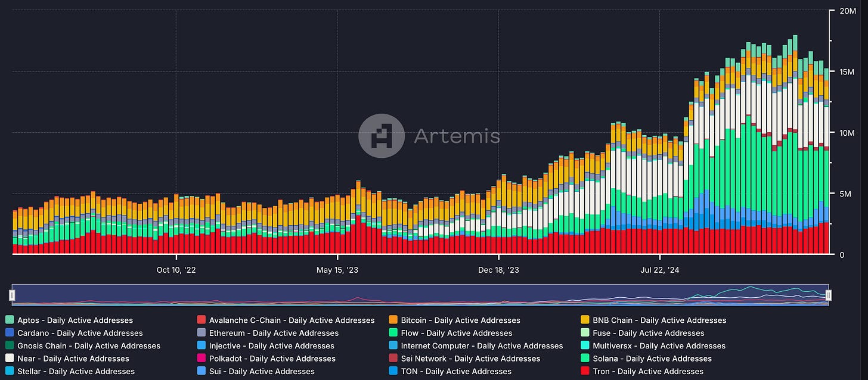
Task: Toggle Avalanche C-Chain legend swatch
Action: 201,320
